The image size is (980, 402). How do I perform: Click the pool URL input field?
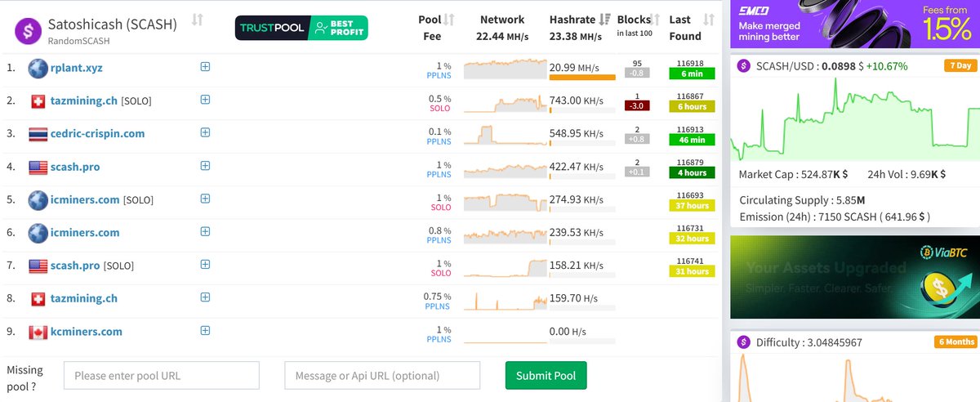click(162, 376)
